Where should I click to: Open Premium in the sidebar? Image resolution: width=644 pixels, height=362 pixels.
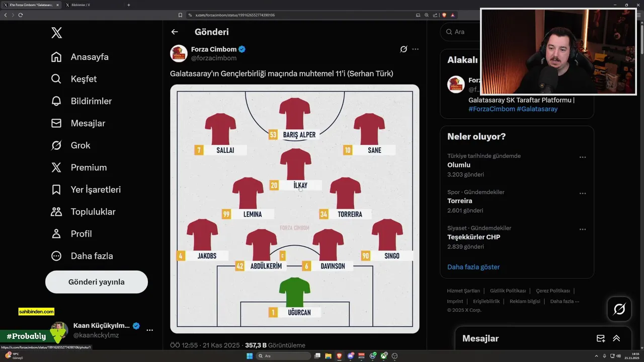pos(79,167)
